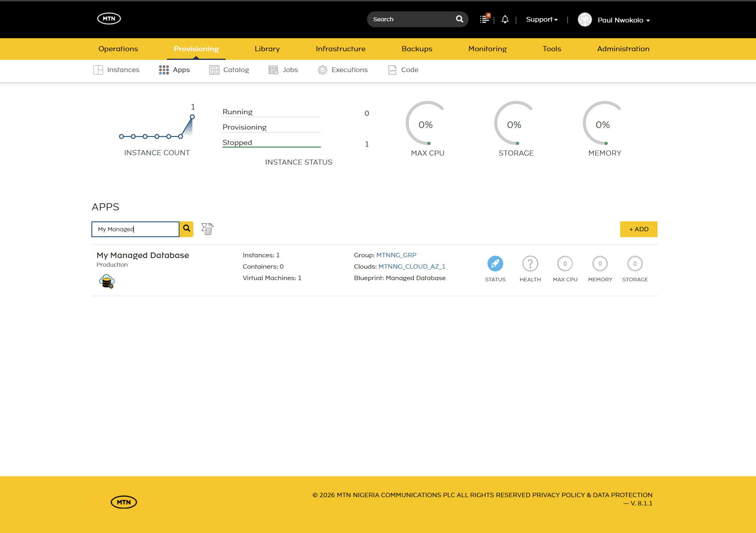Open the notifications bell icon
756x533 pixels.
pos(505,19)
